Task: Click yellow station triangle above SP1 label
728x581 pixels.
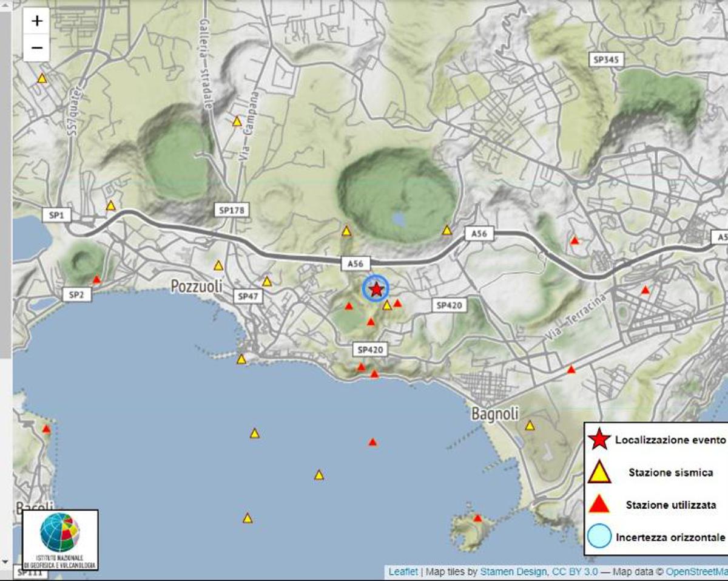Action: 110,206
